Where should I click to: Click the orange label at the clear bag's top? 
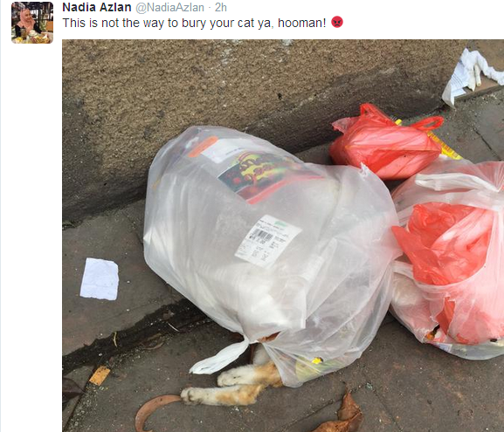[x=203, y=147]
